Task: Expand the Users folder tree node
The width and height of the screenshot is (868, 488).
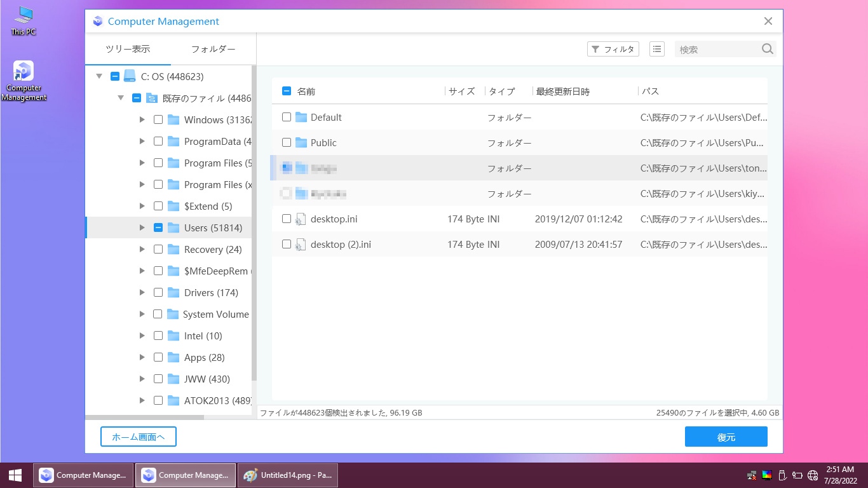Action: coord(142,227)
